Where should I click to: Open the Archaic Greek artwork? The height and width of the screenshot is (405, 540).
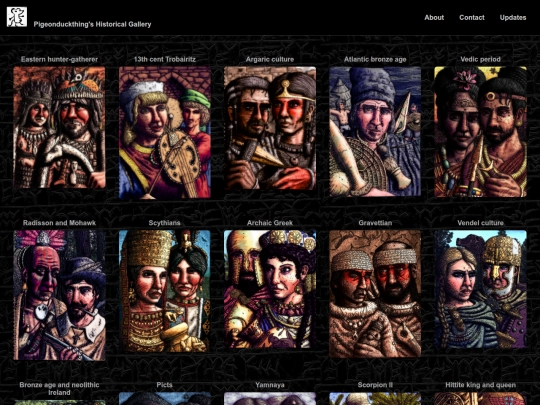(270, 289)
